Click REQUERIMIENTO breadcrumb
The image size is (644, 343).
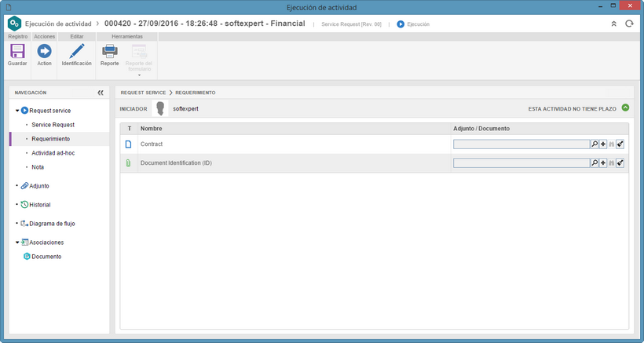tap(195, 93)
